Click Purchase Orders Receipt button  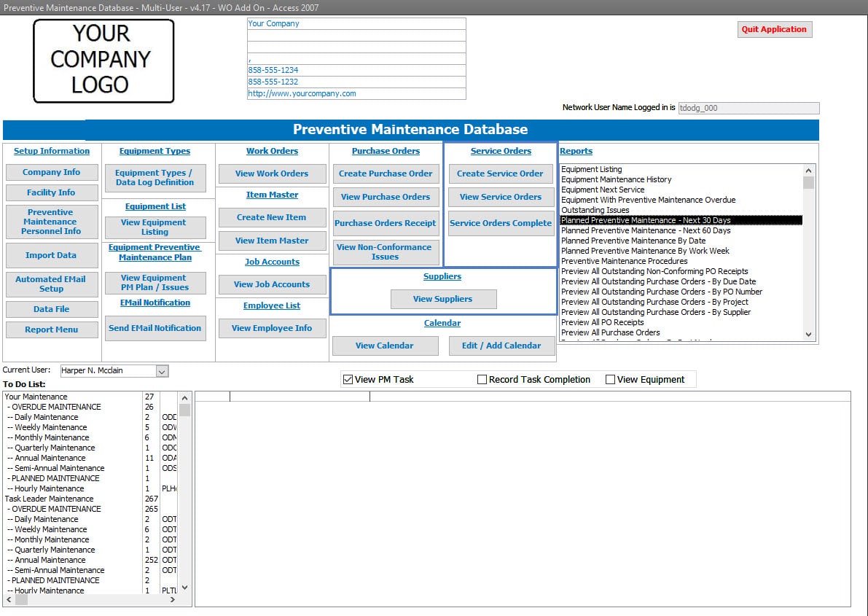pos(386,223)
